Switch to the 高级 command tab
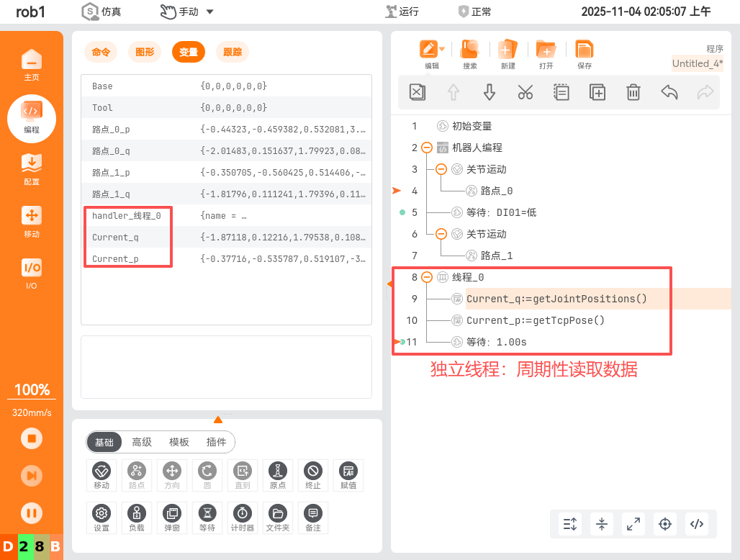The height and width of the screenshot is (560, 740). (141, 442)
